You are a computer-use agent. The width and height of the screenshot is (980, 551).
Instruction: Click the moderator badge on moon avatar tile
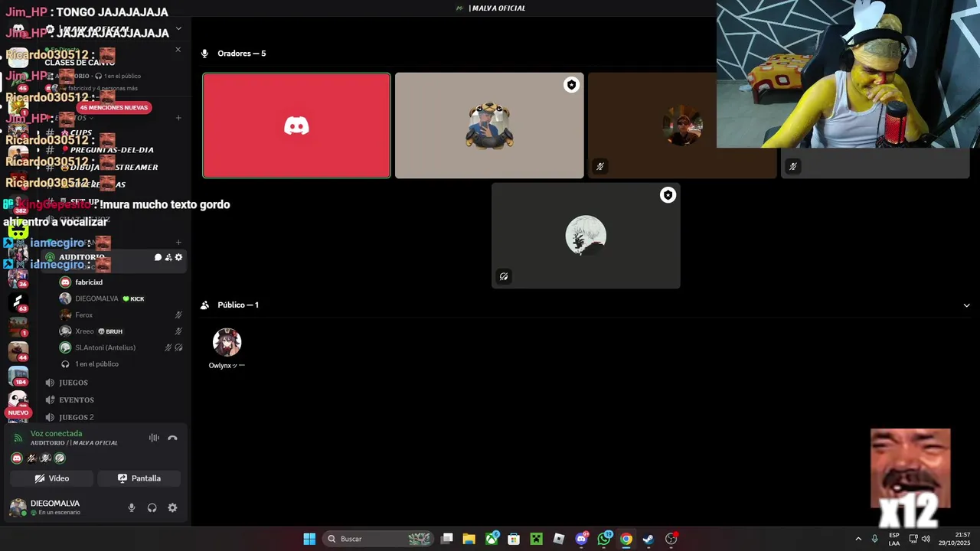tap(668, 195)
